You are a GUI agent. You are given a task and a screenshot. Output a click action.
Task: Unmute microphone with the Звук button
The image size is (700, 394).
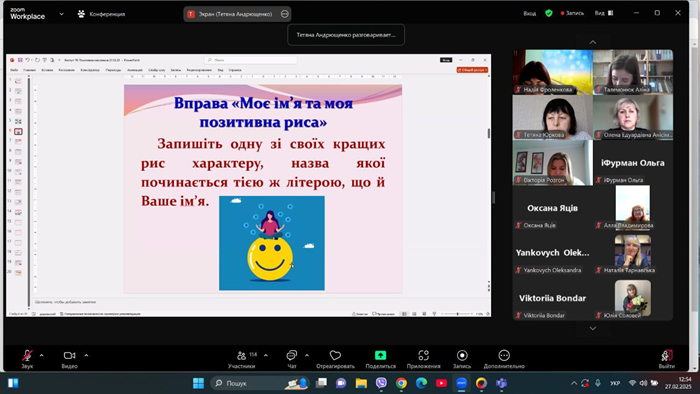coord(27,359)
